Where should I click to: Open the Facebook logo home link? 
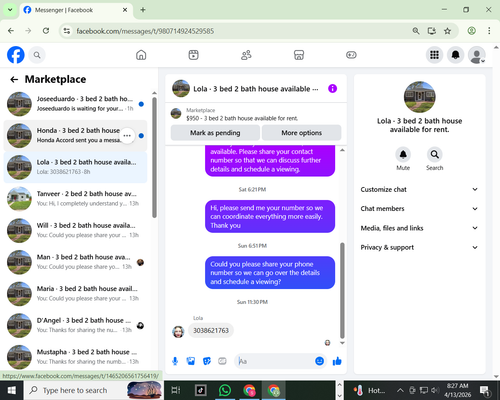(16, 55)
